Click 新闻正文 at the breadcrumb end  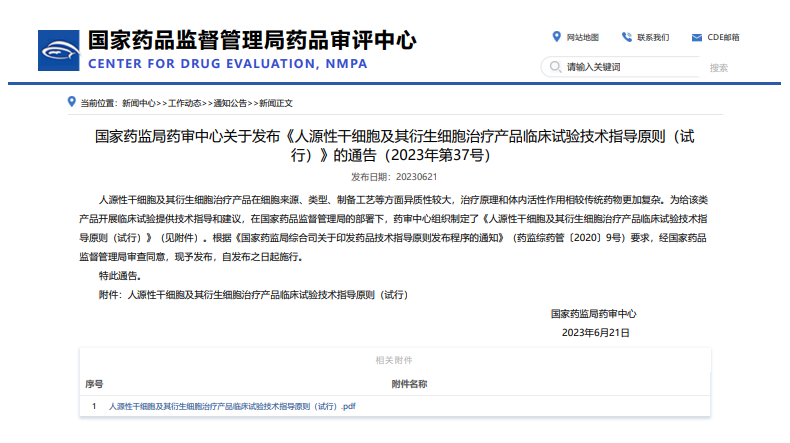point(276,103)
